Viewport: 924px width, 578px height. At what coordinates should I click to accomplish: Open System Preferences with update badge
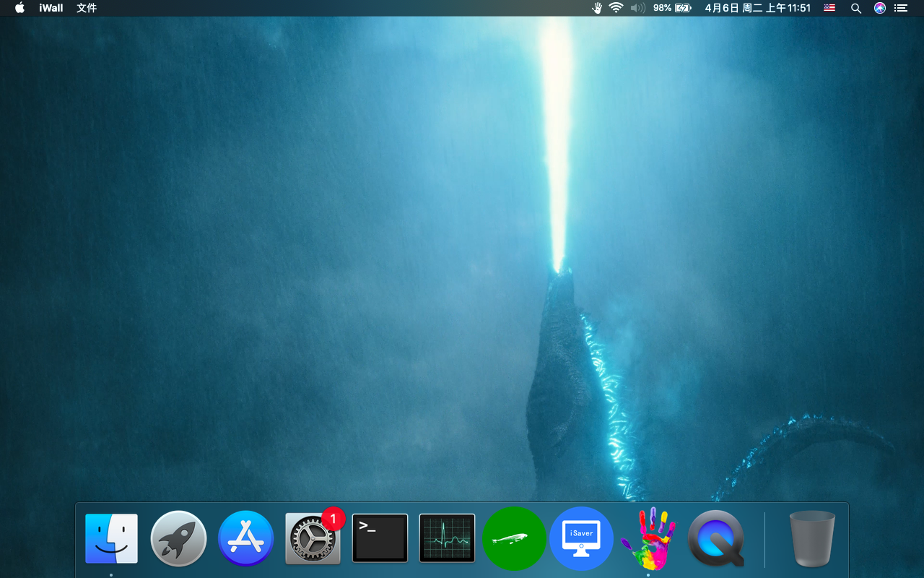(313, 538)
